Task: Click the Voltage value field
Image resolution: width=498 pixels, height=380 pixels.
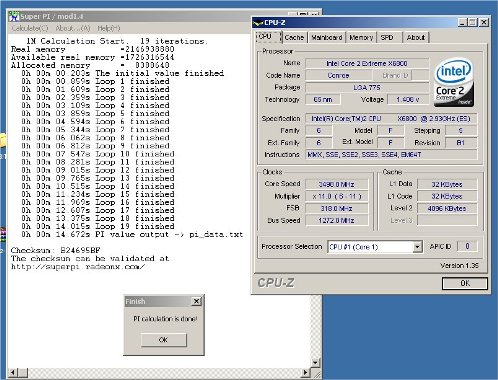Action: 408,99
